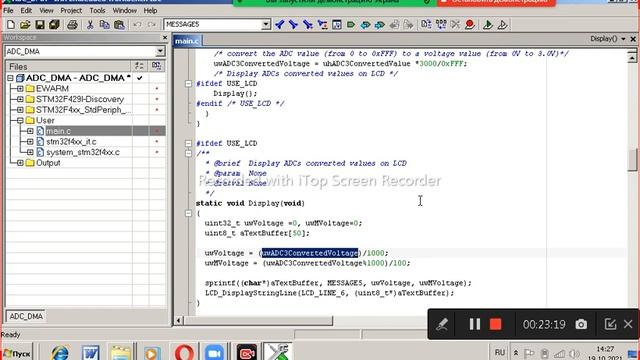Move the editor's horizontal scrollbar thumb
The width and height of the screenshot is (640, 360).
coord(258,321)
